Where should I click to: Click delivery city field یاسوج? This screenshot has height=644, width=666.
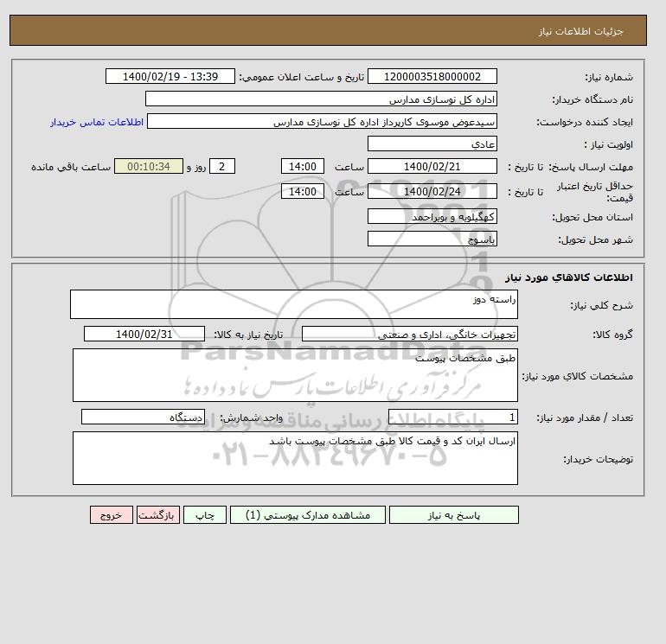(x=432, y=239)
